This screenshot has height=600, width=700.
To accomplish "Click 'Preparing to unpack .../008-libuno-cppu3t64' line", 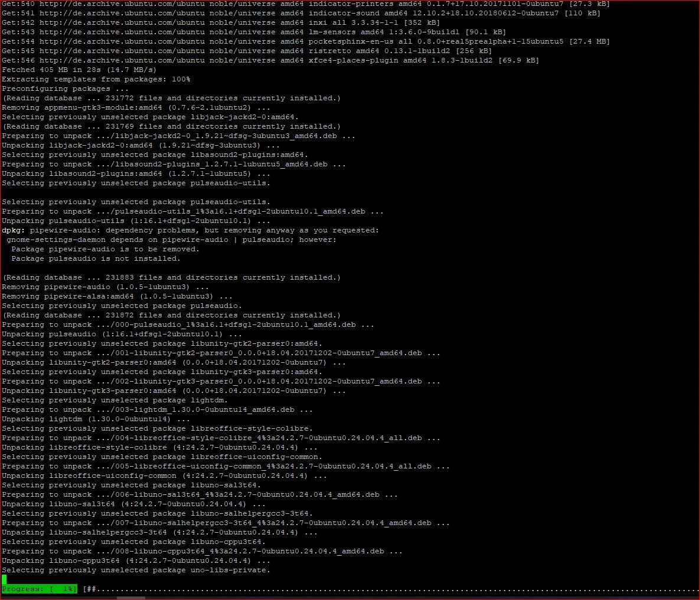I will [x=202, y=552].
